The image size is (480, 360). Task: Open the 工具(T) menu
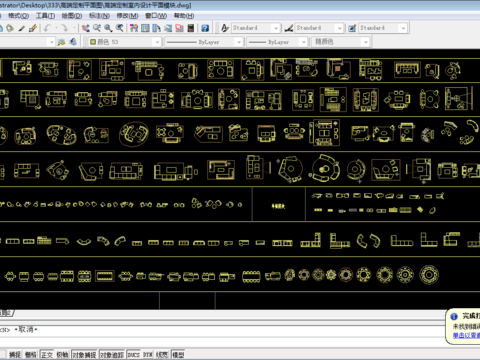(x=45, y=16)
